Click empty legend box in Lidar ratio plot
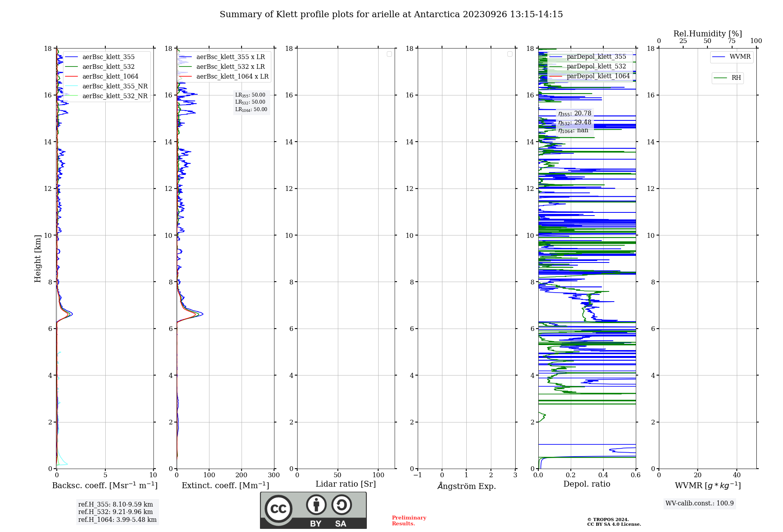The width and height of the screenshot is (783, 532). tap(389, 54)
